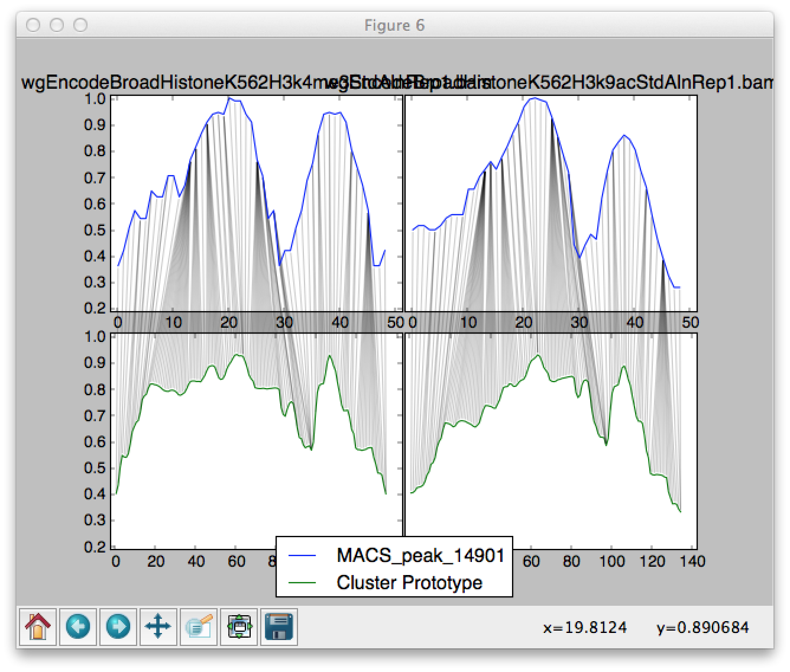Image resolution: width=790 pixels, height=672 pixels.
Task: Go back to the previous view
Action: pyautogui.click(x=78, y=626)
